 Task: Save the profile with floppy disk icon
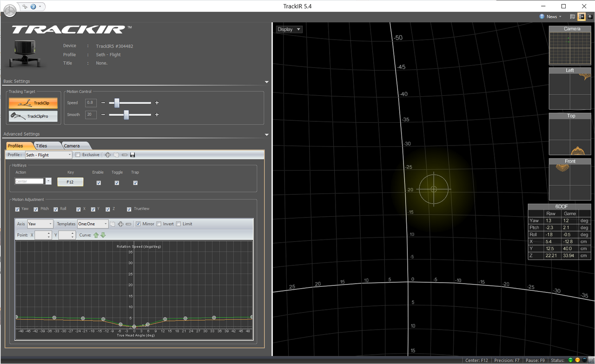132,155
